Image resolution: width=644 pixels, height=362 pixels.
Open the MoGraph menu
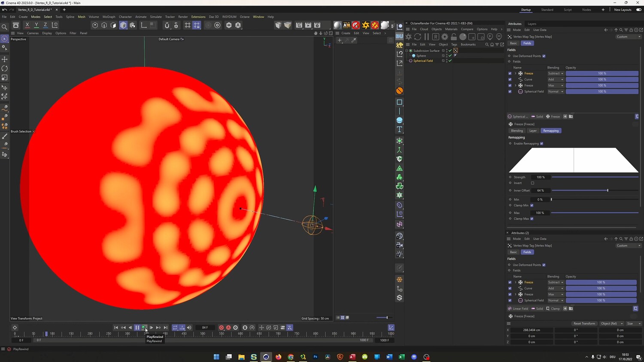(x=109, y=17)
